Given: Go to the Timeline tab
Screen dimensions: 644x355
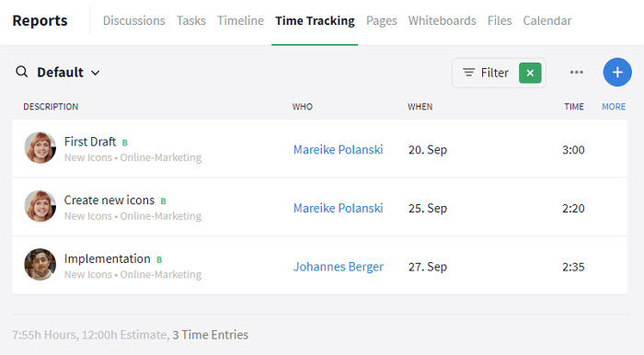Looking at the screenshot, I should pyautogui.click(x=240, y=20).
